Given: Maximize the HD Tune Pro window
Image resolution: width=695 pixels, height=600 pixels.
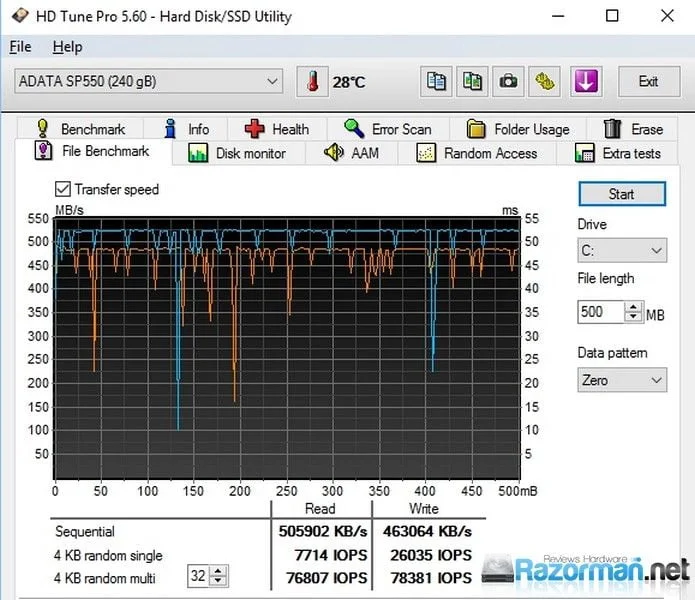Looking at the screenshot, I should pos(612,16).
